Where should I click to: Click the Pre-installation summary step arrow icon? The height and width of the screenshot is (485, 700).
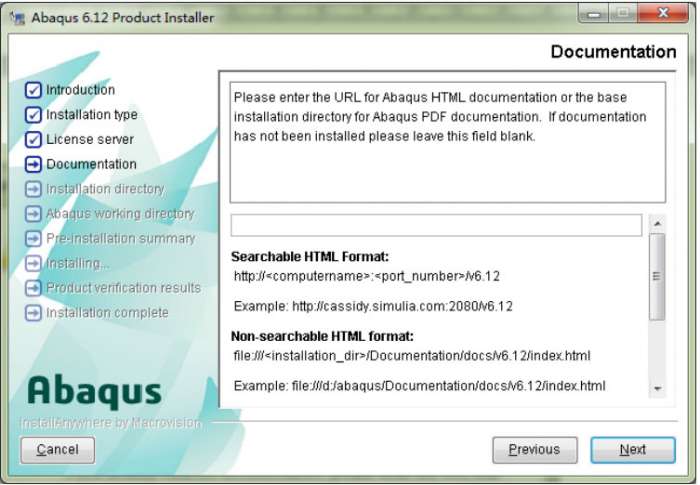pyautogui.click(x=33, y=238)
